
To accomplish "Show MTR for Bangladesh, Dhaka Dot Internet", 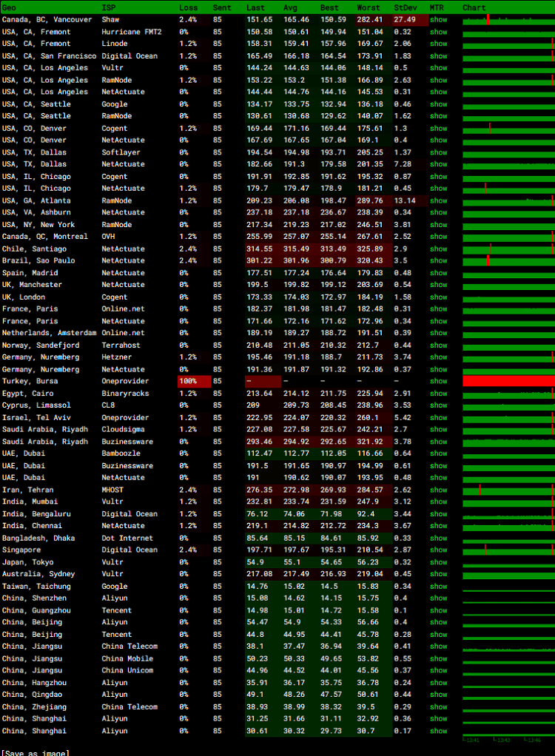I will 439,538.
